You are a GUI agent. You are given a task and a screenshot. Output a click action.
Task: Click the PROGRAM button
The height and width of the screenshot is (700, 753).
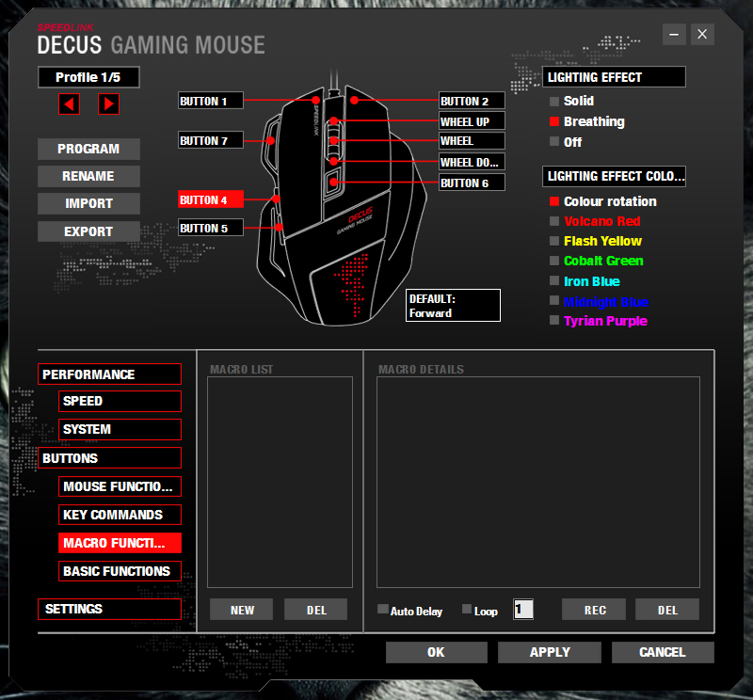88,149
